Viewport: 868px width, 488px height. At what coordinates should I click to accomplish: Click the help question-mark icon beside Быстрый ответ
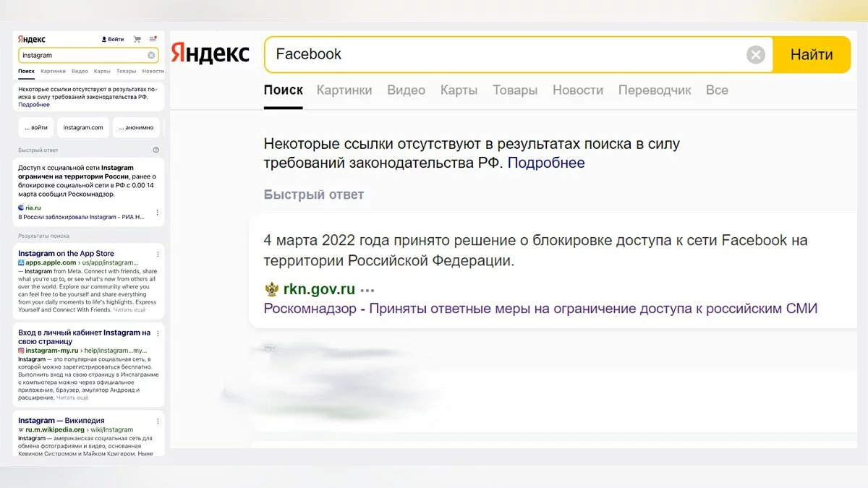click(x=156, y=150)
